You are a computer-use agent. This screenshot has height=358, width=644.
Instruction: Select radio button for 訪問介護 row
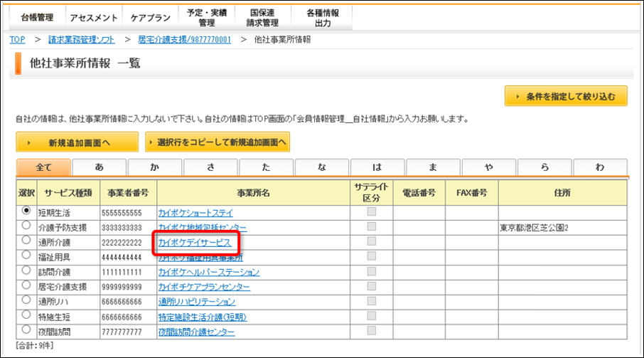(x=26, y=270)
